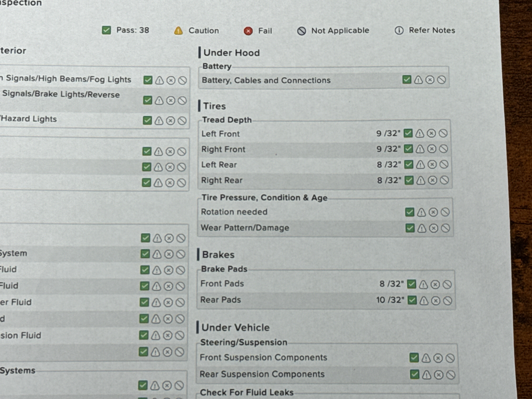This screenshot has width=532, height=399.
Task: Toggle the Right Front tread pass checkbox
Action: click(x=408, y=149)
